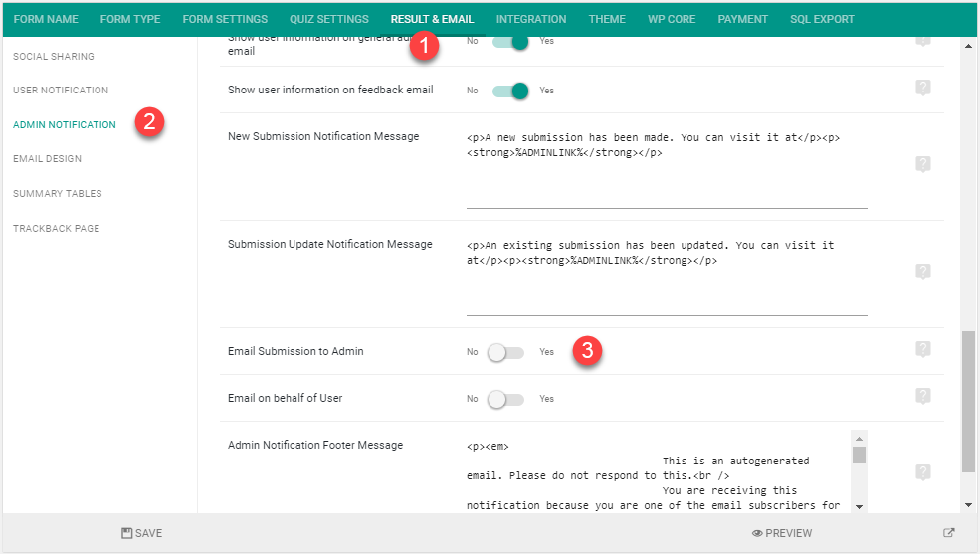Enable Email on behalf of User switch
This screenshot has height=554, width=980.
pyautogui.click(x=505, y=399)
